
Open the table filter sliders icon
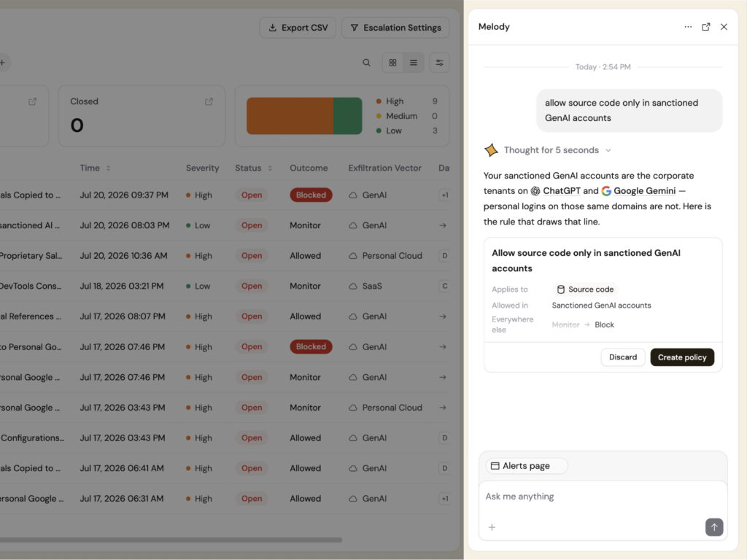coord(439,63)
